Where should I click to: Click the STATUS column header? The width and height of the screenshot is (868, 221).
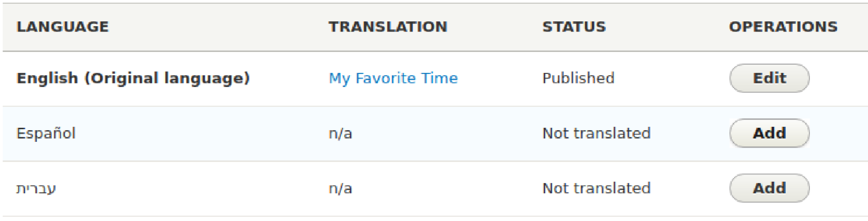(574, 27)
